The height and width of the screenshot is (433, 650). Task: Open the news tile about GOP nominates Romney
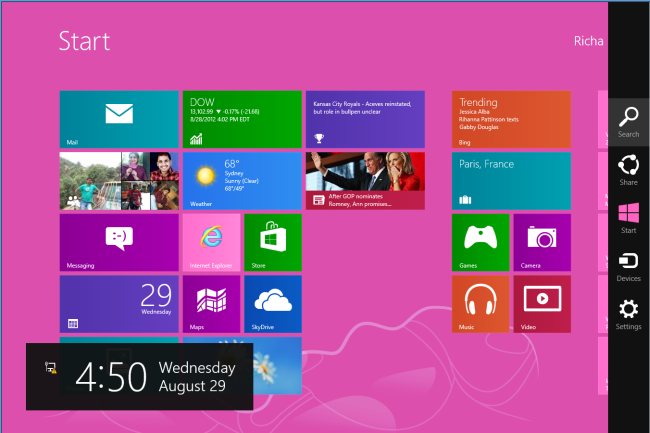tap(365, 181)
